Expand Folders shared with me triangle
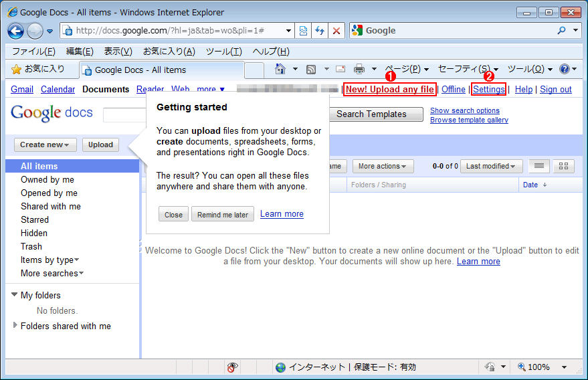Viewport: 588px width, 380px height. coord(15,325)
